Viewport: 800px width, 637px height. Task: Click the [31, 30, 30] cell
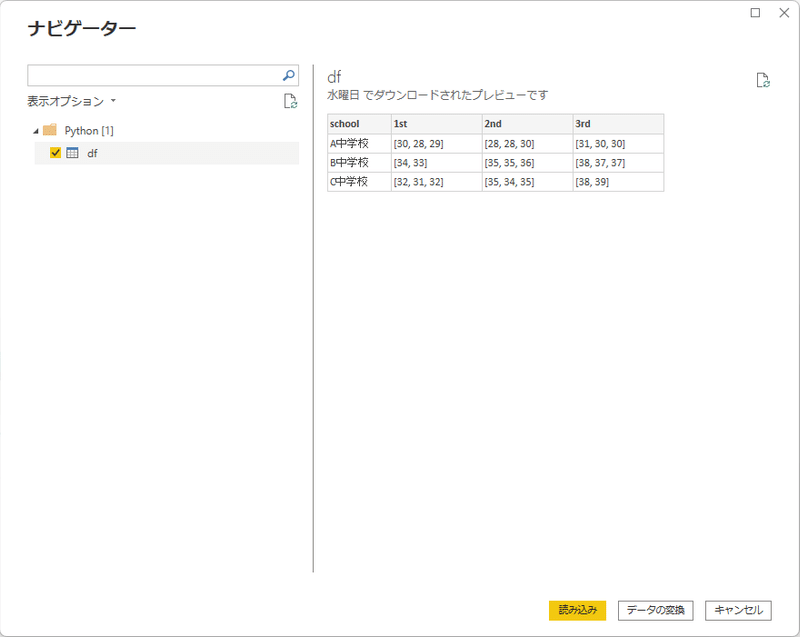pyautogui.click(x=618, y=143)
